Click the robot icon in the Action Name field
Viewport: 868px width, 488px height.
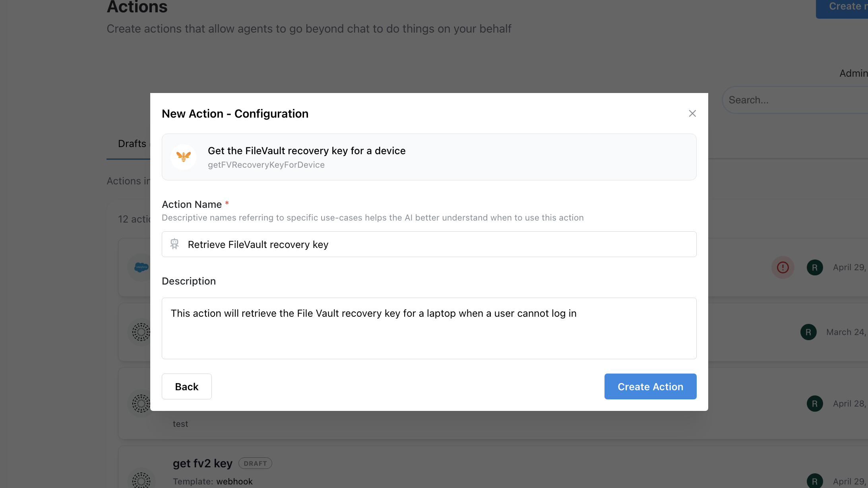[x=174, y=244]
